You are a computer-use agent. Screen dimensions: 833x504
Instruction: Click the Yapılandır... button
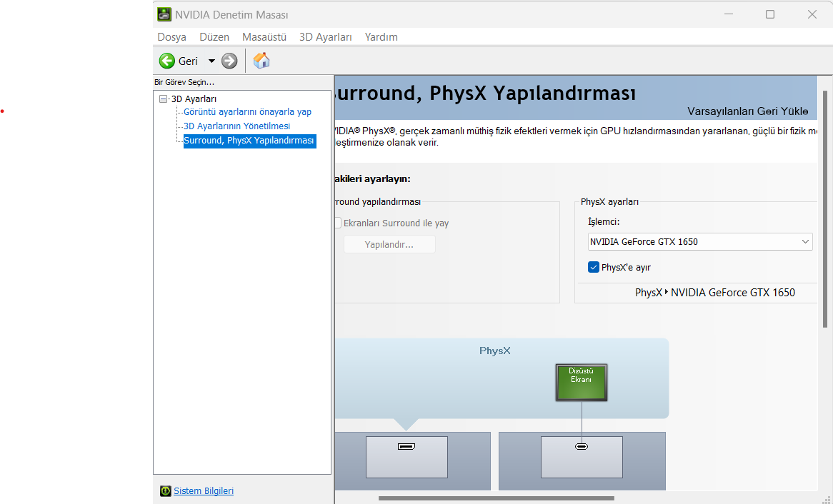389,244
